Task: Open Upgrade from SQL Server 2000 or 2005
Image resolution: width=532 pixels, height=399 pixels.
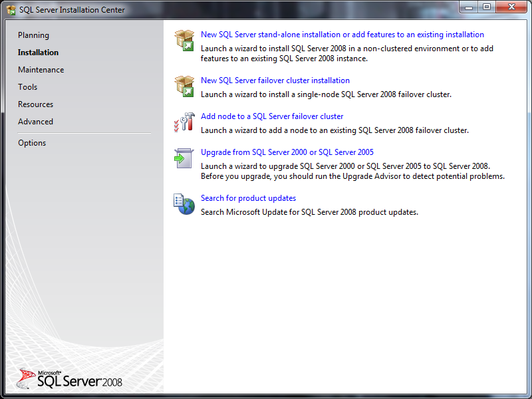Action: pyautogui.click(x=287, y=152)
